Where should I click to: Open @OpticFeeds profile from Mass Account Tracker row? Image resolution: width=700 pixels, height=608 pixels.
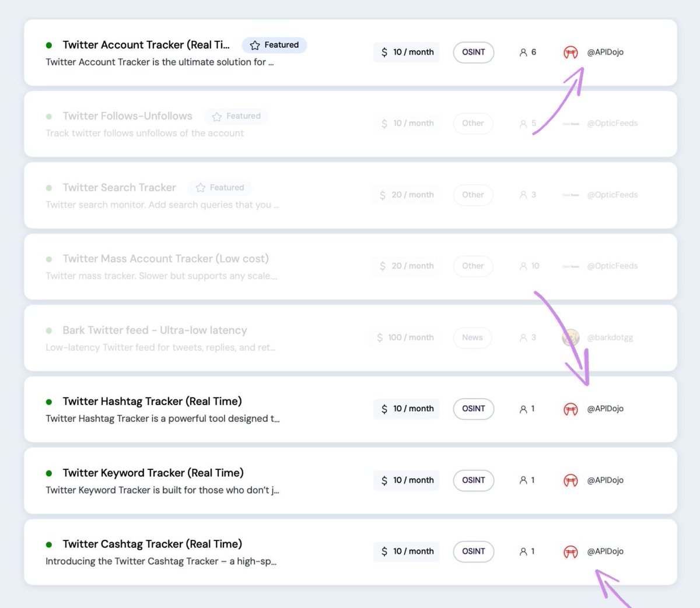(612, 266)
